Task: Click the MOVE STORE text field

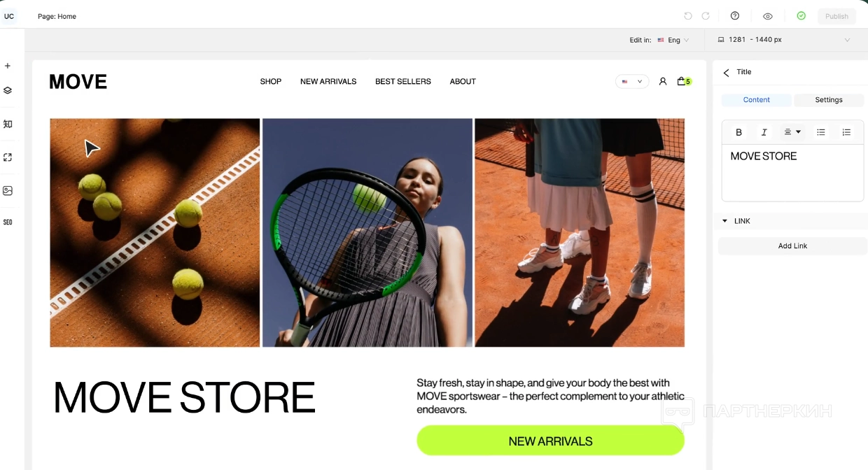Action: tap(792, 173)
